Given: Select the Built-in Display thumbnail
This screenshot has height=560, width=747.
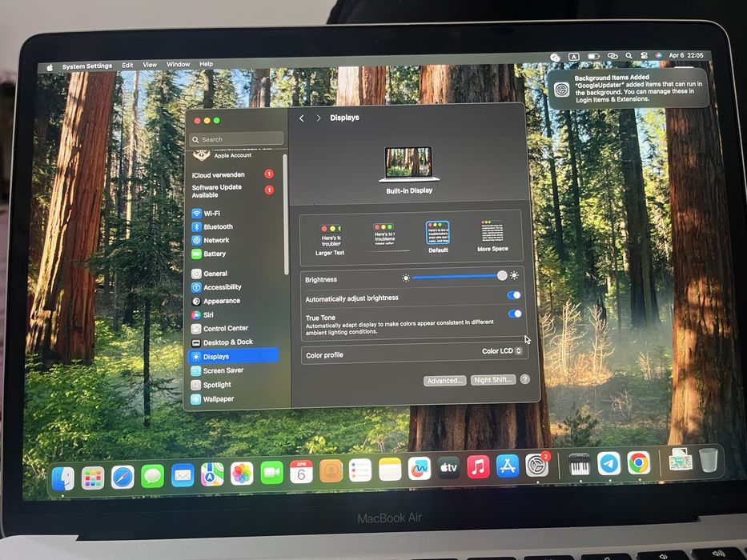Looking at the screenshot, I should tap(409, 164).
